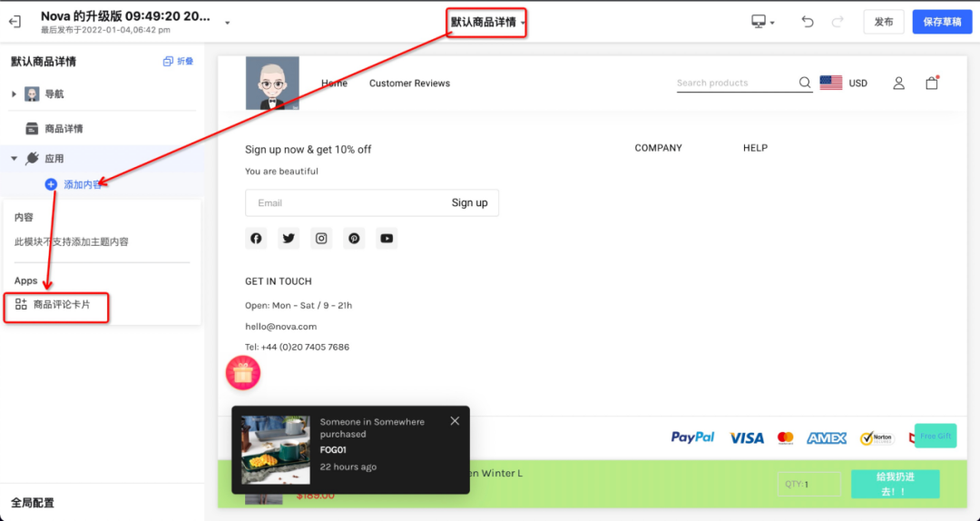
Task: Click the 添加内容 add content link
Action: (x=82, y=184)
